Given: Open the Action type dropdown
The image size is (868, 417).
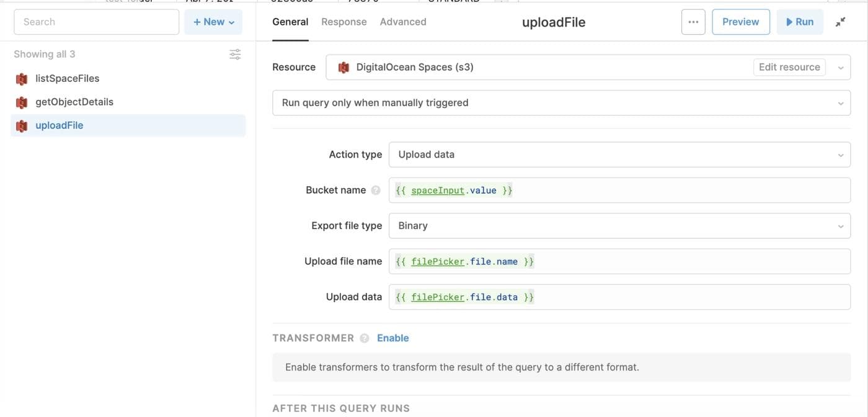Looking at the screenshot, I should 619,155.
